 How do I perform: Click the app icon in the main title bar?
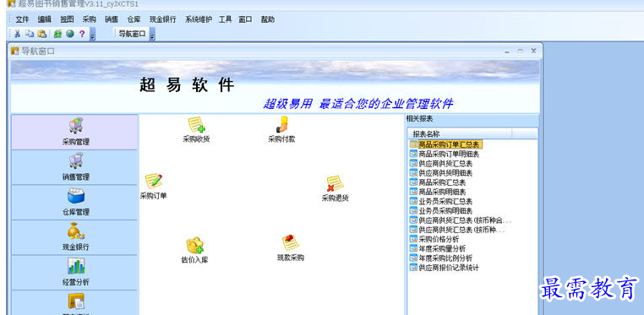coord(11,3)
